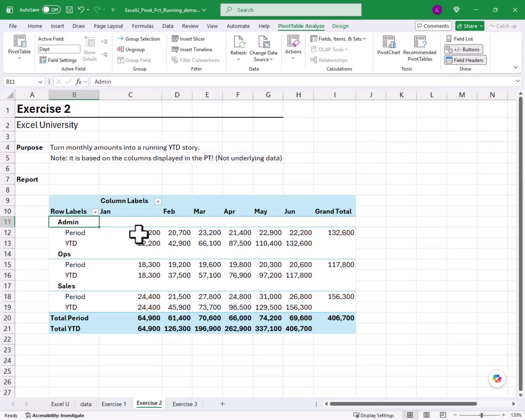This screenshot has width=525, height=420.
Task: Open the Design ribbon tab
Action: pos(340,26)
